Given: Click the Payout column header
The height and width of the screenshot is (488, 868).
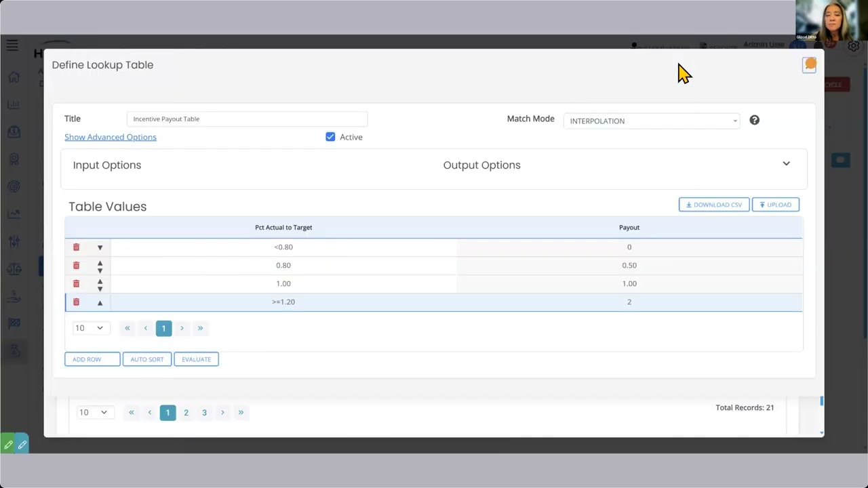Looking at the screenshot, I should [x=629, y=228].
